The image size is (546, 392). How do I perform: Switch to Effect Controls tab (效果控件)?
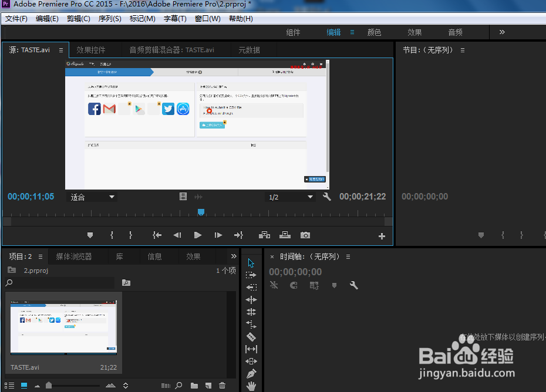(91, 50)
